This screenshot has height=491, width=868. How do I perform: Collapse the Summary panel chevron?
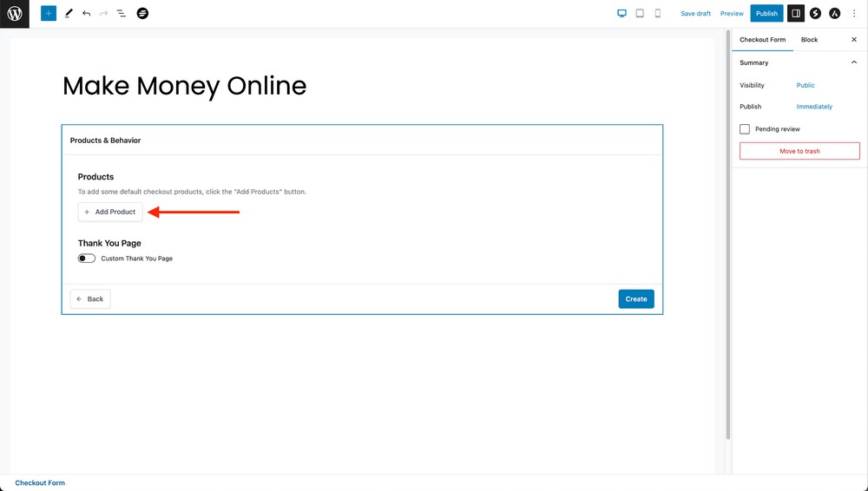tap(853, 62)
